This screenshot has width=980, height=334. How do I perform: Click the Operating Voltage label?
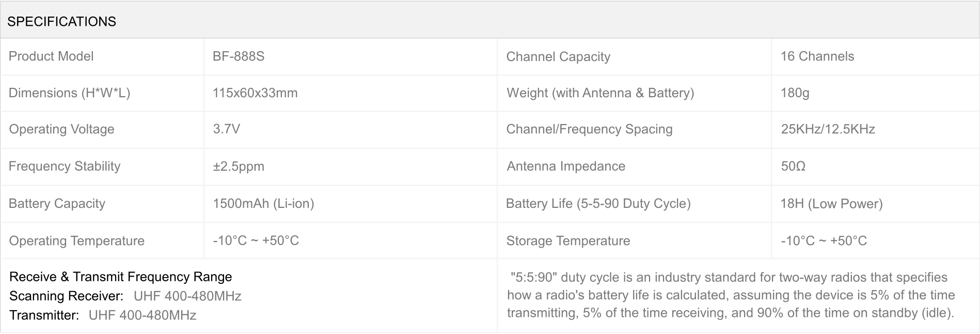[61, 129]
